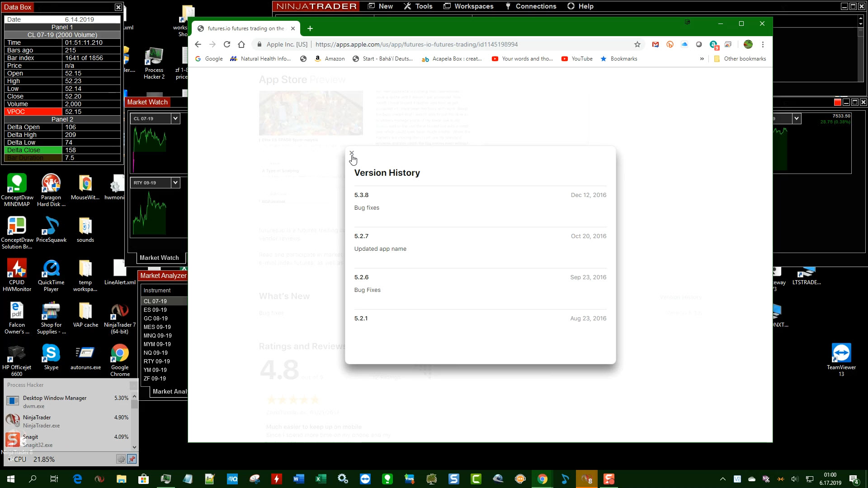Open the taskbar volume control

click(794, 479)
